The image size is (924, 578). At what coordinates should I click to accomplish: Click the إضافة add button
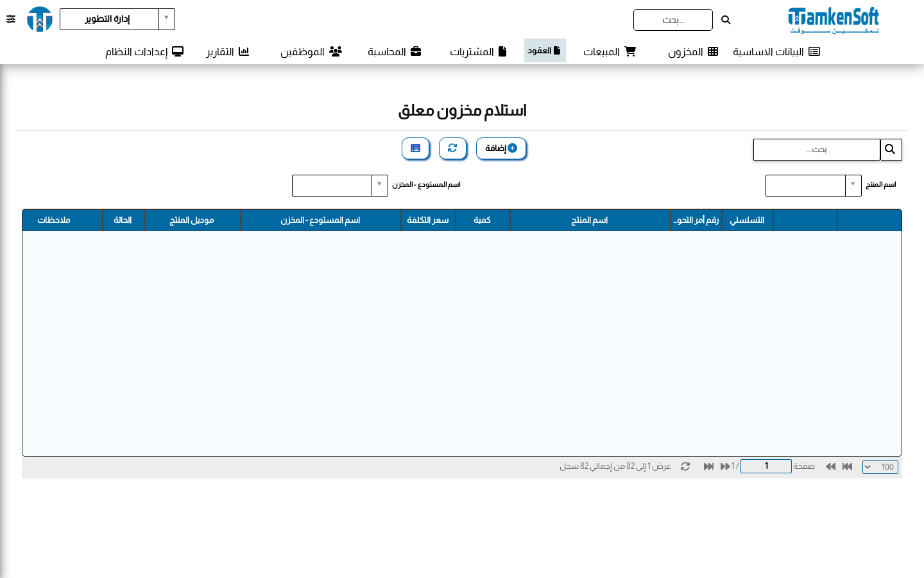(x=501, y=148)
